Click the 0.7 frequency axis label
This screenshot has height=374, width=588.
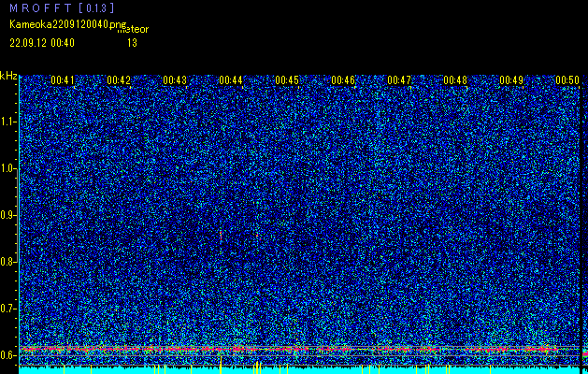7,309
